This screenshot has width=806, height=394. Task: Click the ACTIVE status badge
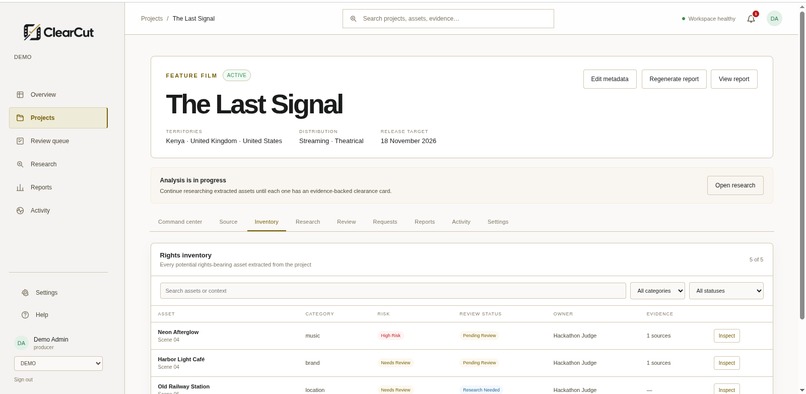(236, 75)
